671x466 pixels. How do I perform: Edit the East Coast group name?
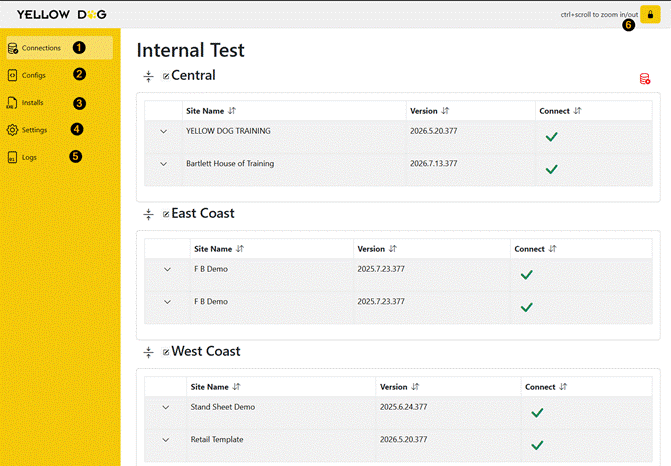(166, 214)
